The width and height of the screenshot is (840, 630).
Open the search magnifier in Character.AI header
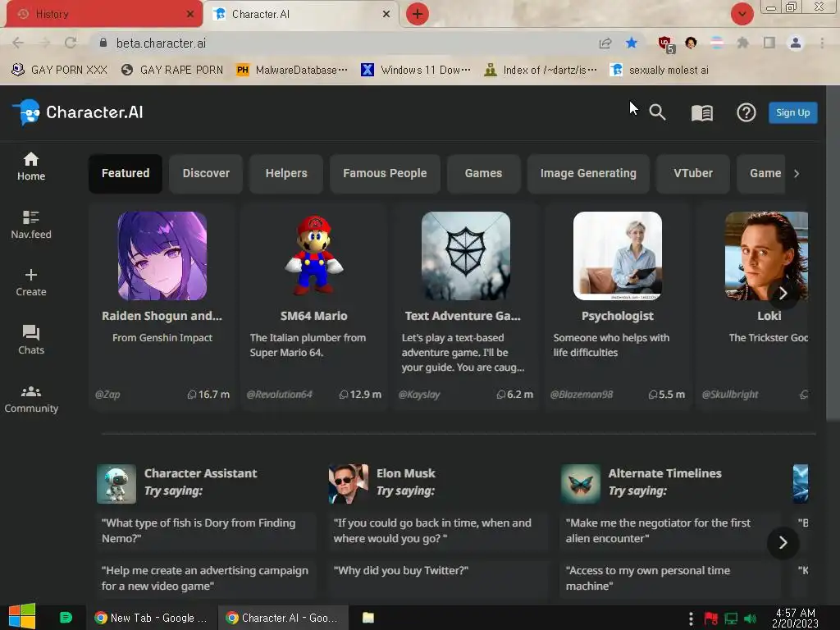(657, 112)
